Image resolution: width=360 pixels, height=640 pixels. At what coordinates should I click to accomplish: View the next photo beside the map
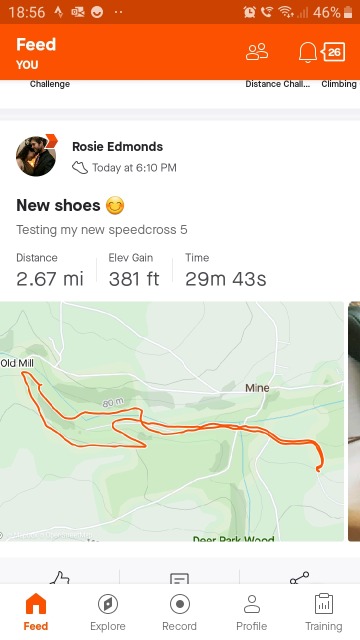(354, 421)
